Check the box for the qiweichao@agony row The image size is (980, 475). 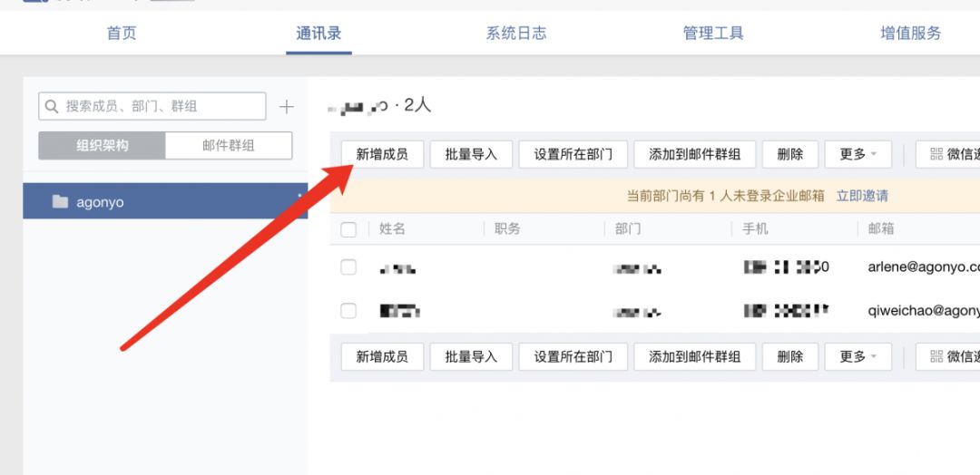tap(348, 310)
